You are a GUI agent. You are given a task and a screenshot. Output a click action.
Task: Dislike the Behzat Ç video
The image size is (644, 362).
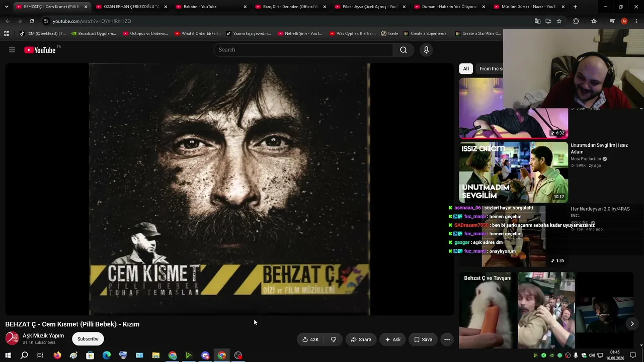[x=333, y=339]
